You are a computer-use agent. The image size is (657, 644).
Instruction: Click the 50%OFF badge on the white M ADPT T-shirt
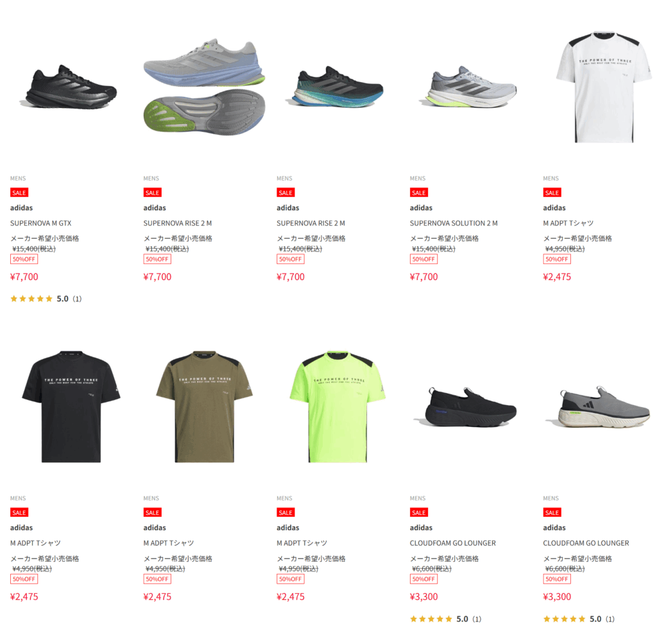click(557, 259)
